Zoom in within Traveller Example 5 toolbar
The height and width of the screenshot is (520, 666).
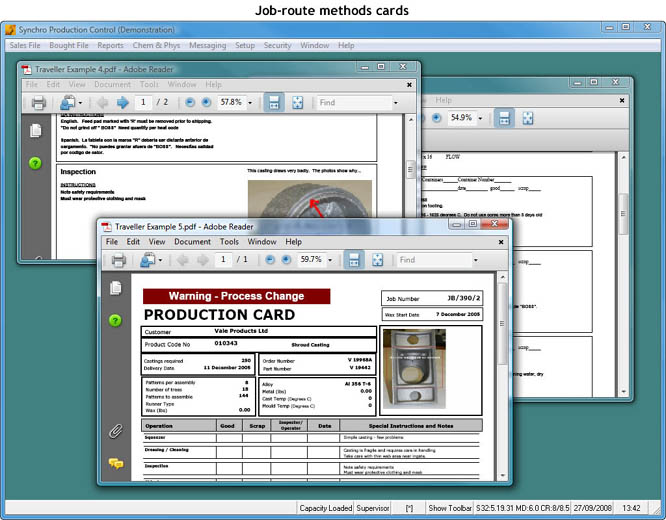tap(286, 260)
